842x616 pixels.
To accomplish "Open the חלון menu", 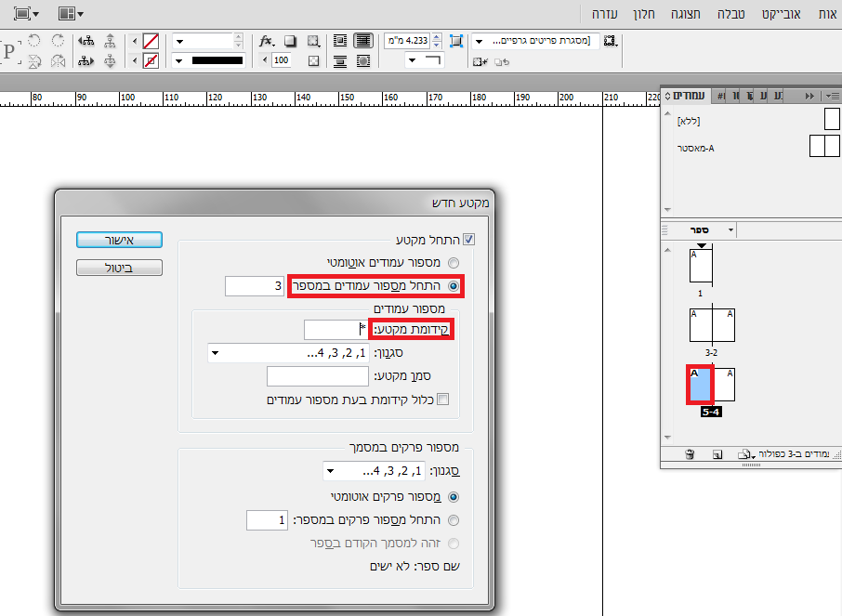I will pos(644,14).
